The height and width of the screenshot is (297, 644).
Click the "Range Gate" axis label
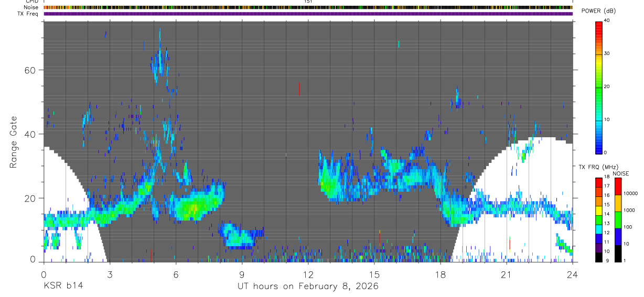point(14,142)
